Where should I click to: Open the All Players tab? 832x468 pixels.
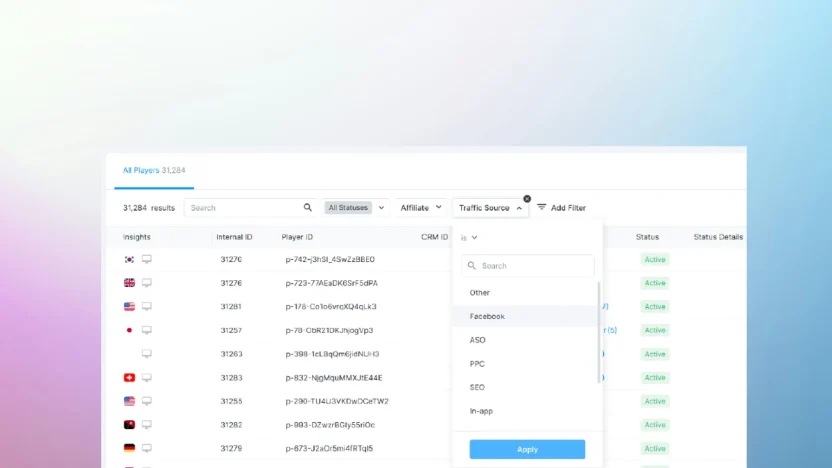[154, 170]
